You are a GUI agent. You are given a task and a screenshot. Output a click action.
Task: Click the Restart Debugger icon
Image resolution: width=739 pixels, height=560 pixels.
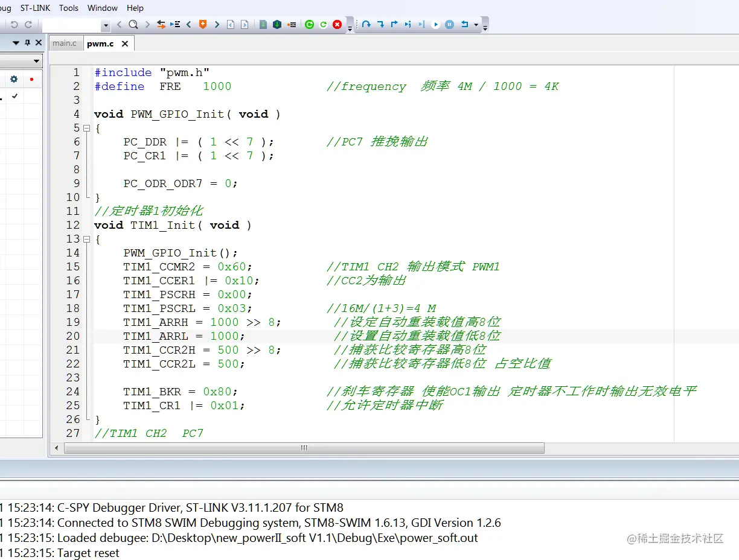323,25
